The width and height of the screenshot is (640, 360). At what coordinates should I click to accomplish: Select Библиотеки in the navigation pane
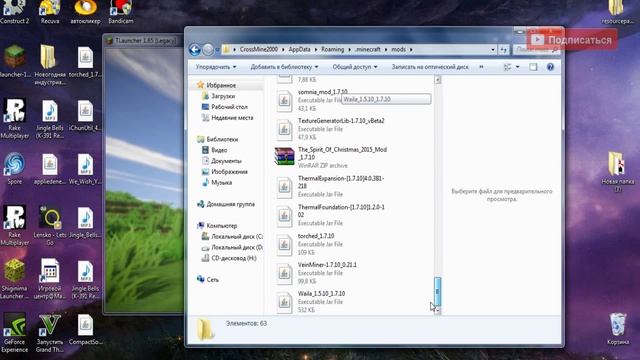pyautogui.click(x=222, y=139)
